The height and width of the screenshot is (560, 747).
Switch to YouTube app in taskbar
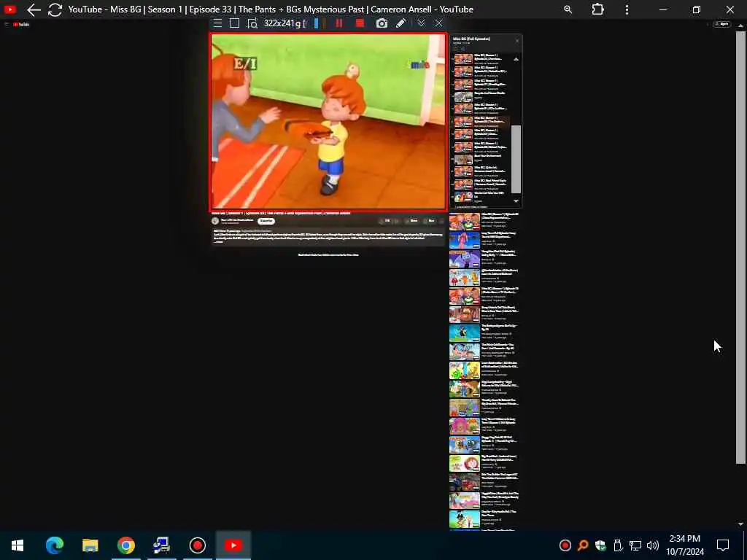[233, 545]
